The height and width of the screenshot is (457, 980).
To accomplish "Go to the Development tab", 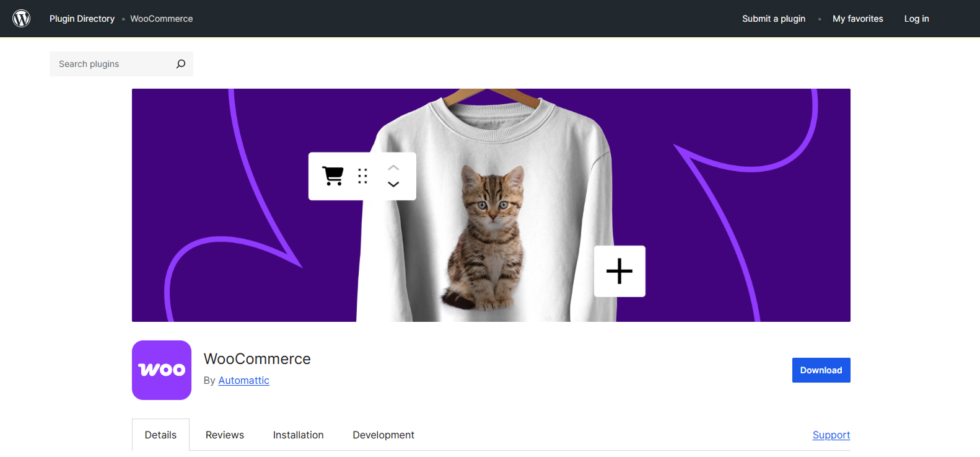I will 383,435.
